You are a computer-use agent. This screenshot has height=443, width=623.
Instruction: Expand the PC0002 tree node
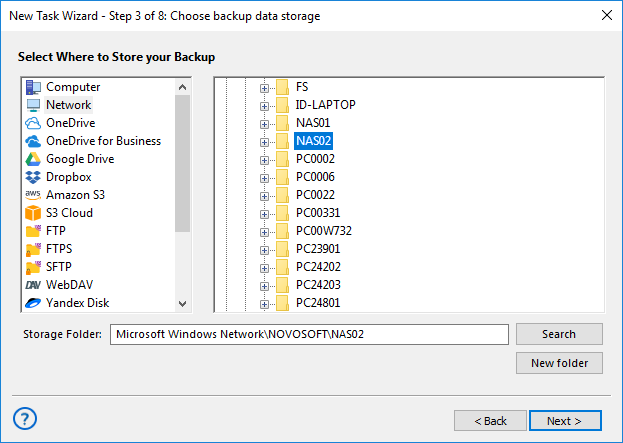[265, 159]
